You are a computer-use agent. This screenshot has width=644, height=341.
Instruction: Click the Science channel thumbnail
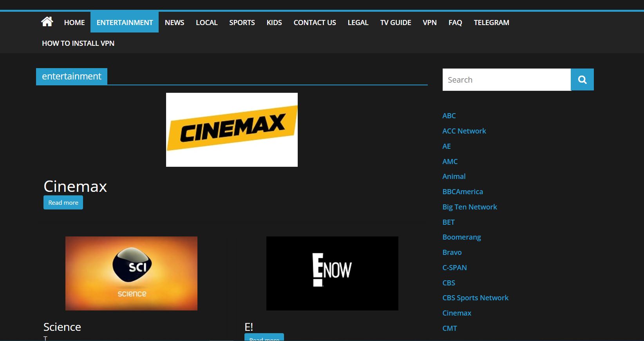(x=131, y=273)
